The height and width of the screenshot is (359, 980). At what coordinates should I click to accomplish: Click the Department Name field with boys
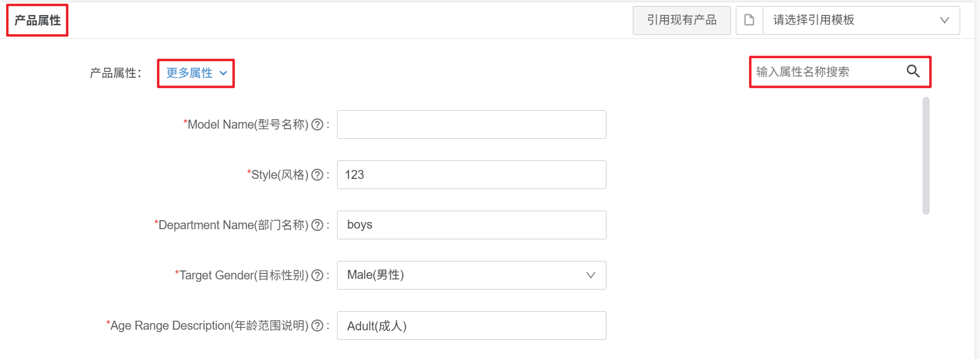(471, 225)
